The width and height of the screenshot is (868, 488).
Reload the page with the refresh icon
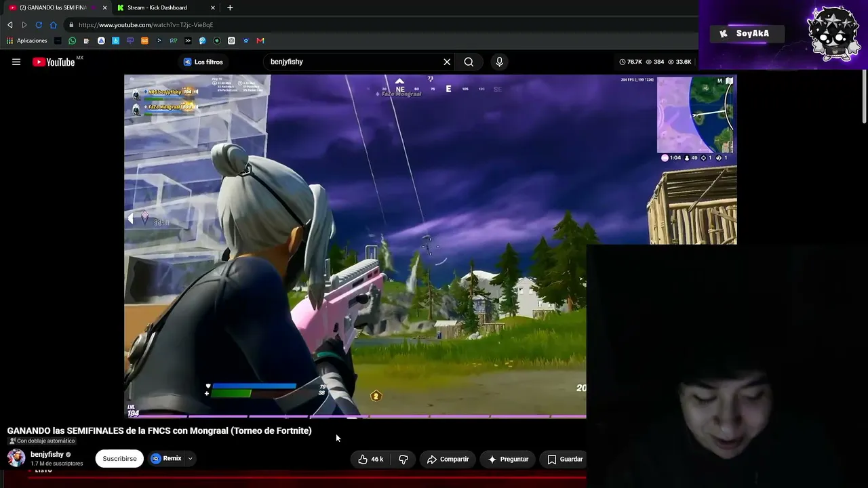[x=39, y=25]
